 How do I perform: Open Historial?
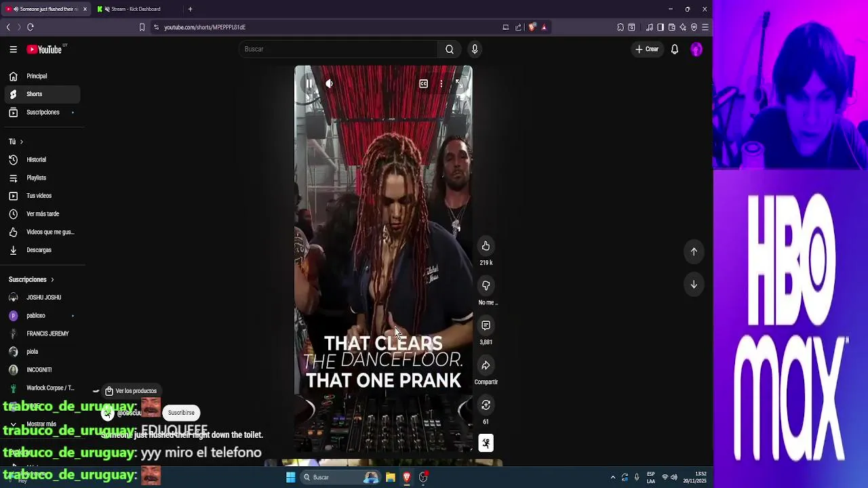42,160
